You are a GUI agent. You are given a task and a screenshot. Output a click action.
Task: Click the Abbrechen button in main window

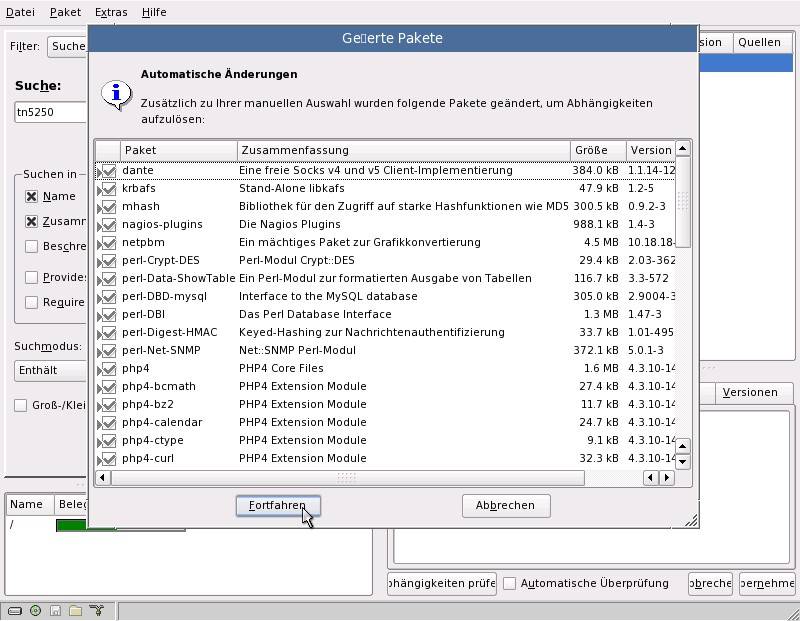tap(710, 583)
